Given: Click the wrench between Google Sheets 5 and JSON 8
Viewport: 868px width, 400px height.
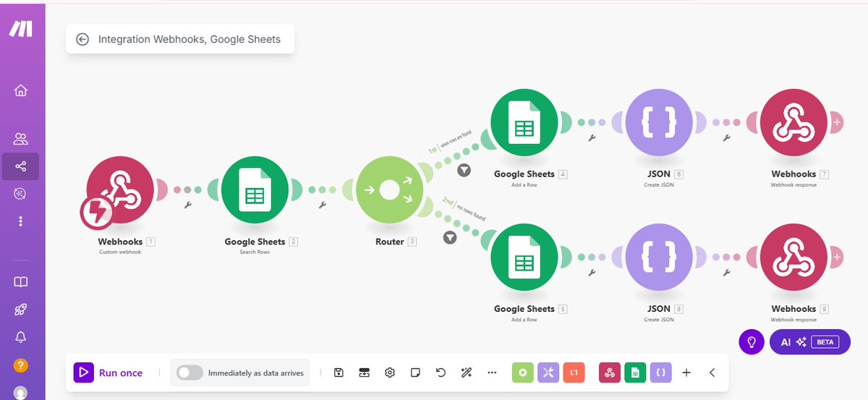Looking at the screenshot, I should pyautogui.click(x=592, y=273).
